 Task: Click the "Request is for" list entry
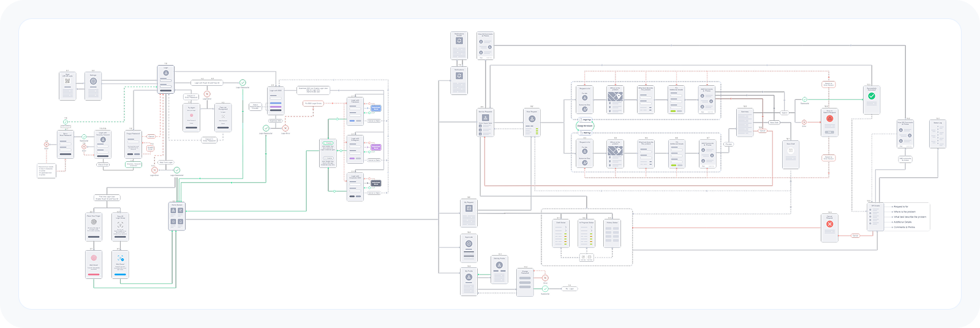coord(901,207)
